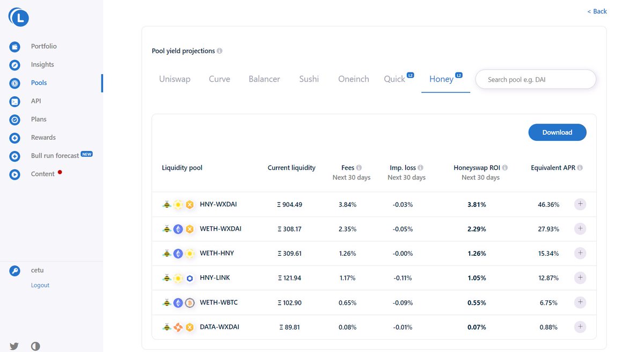
Task: Expand the WETH-HNY row plus button
Action: [580, 253]
